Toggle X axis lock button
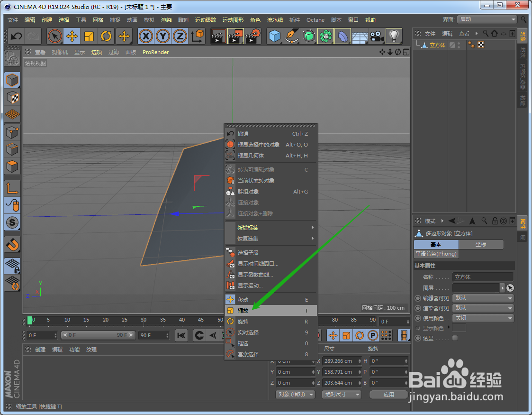 tap(146, 37)
